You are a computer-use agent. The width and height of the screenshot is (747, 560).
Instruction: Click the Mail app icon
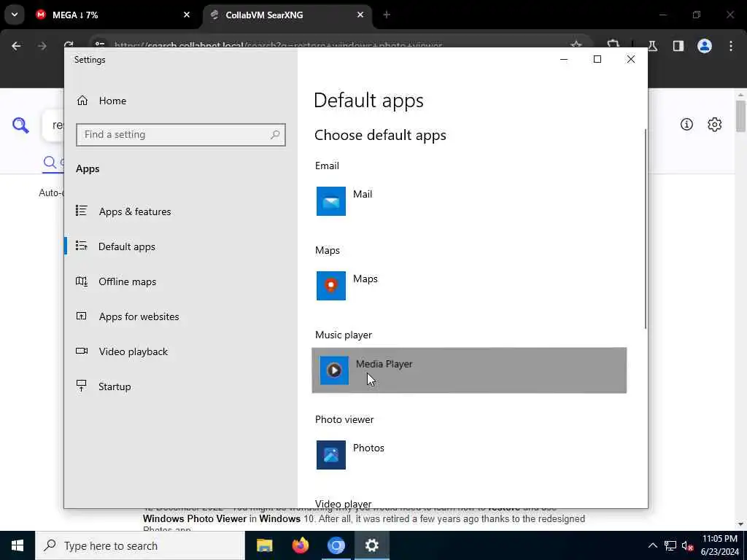[331, 201]
